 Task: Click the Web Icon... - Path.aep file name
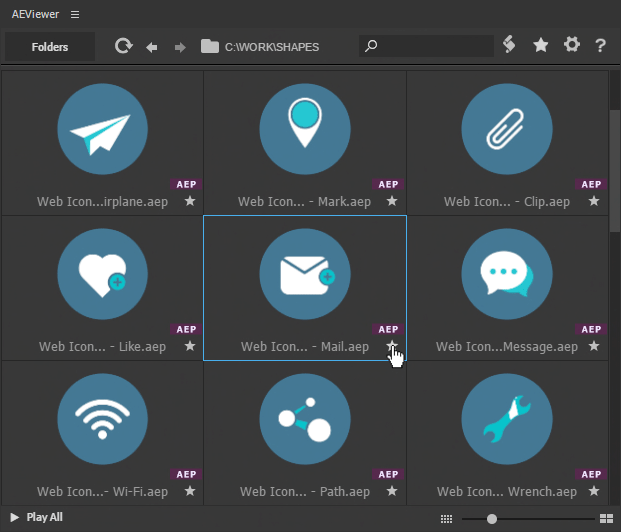(x=305, y=492)
